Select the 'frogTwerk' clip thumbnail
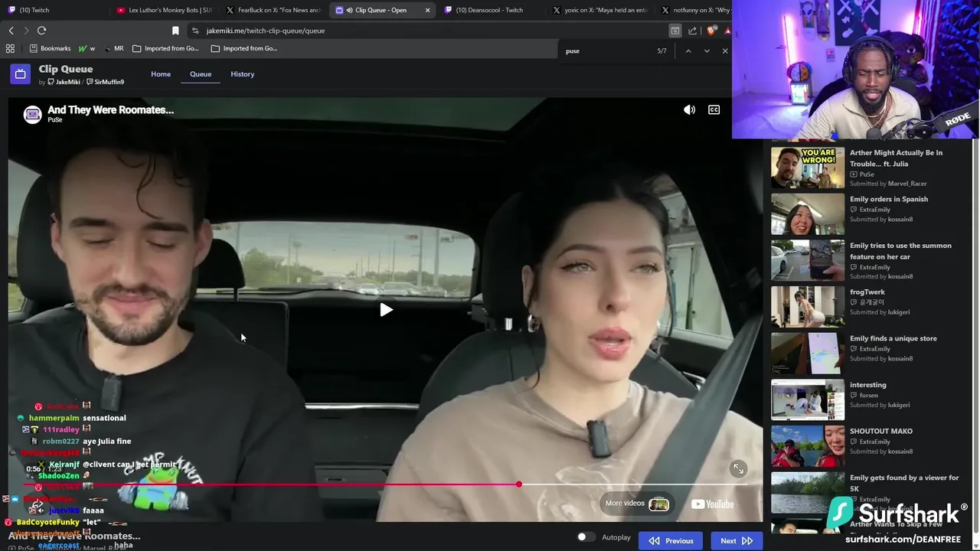Viewport: 980px width, 551px height. point(808,307)
